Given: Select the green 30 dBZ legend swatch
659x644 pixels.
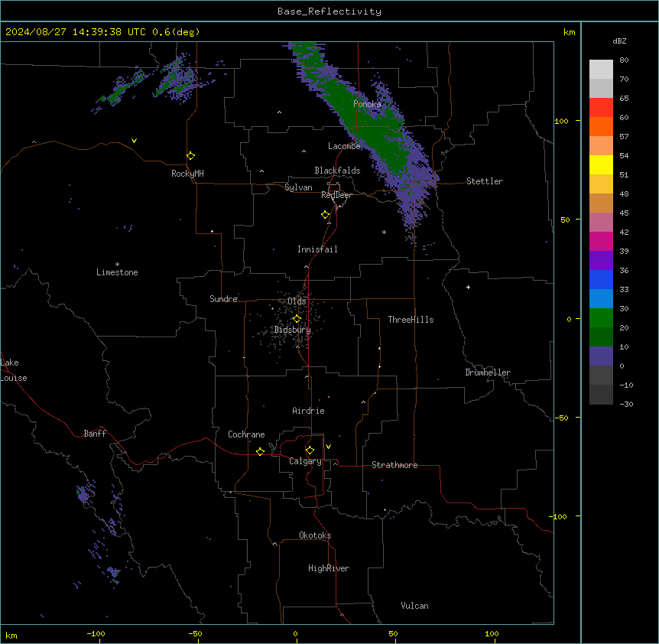Looking at the screenshot, I should (601, 318).
